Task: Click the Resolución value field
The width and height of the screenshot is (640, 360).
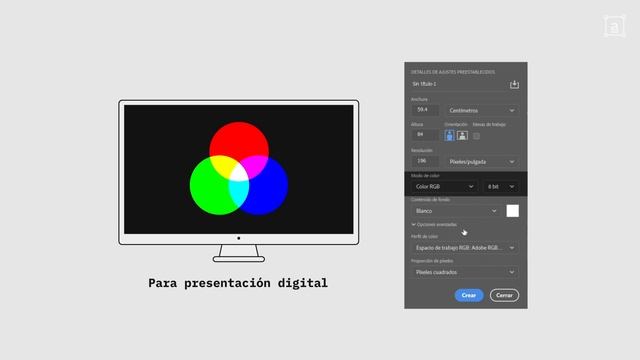Action: (425, 161)
